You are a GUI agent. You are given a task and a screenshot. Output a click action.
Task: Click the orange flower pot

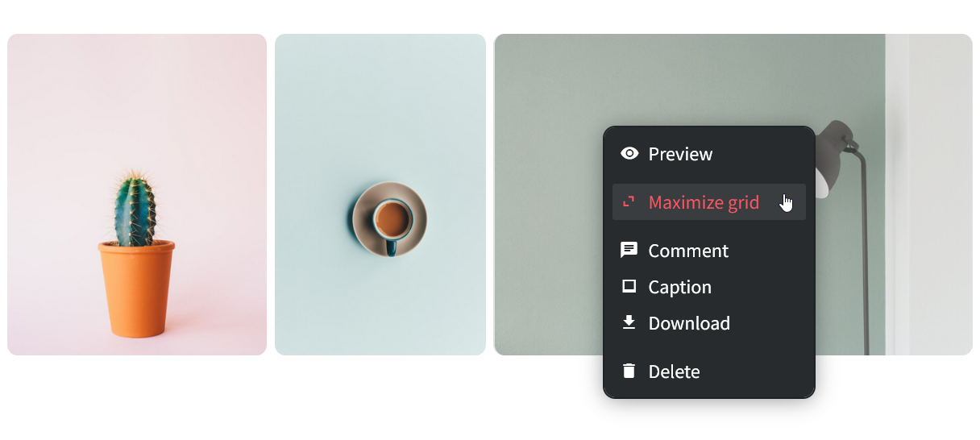click(x=137, y=288)
